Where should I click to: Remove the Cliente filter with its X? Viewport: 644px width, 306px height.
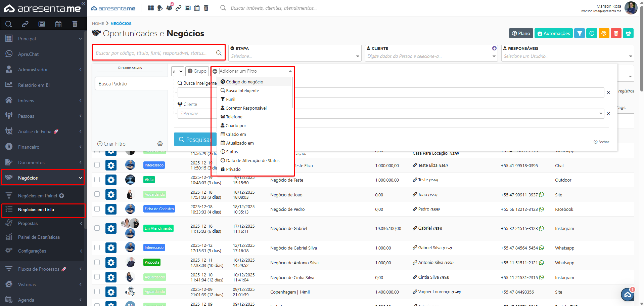point(608,114)
